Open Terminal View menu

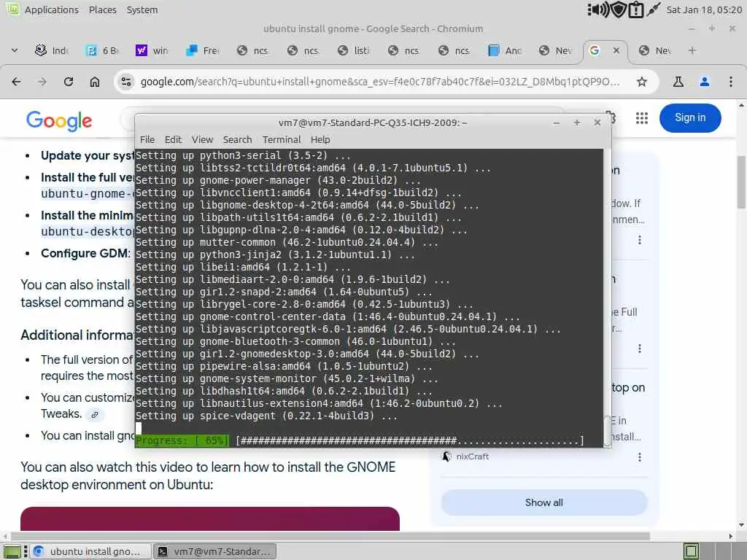click(202, 139)
